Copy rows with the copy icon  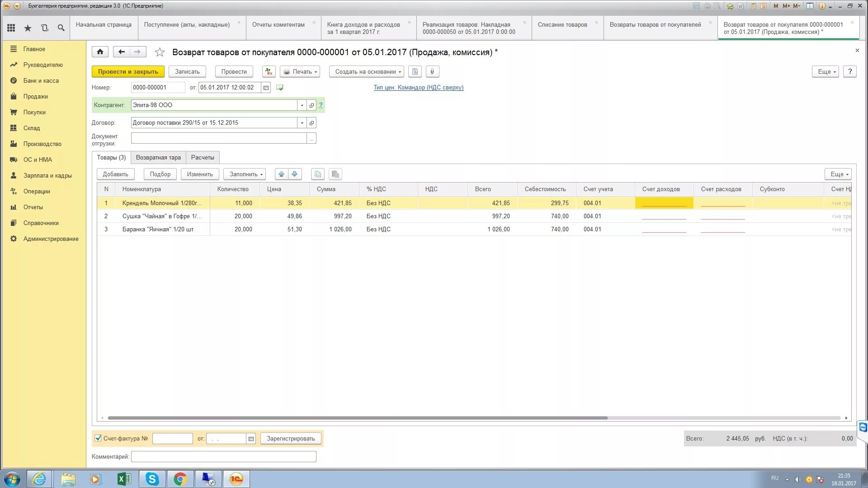(318, 174)
